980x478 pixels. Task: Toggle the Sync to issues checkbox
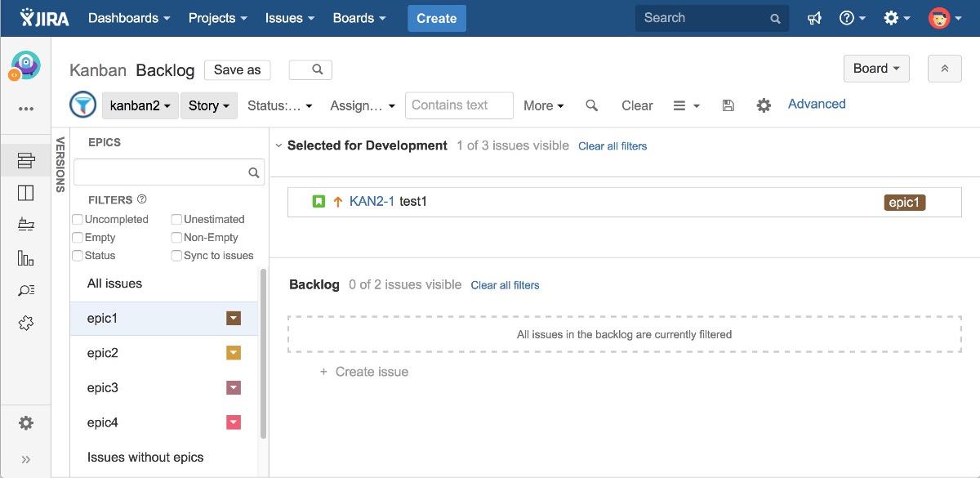[176, 255]
